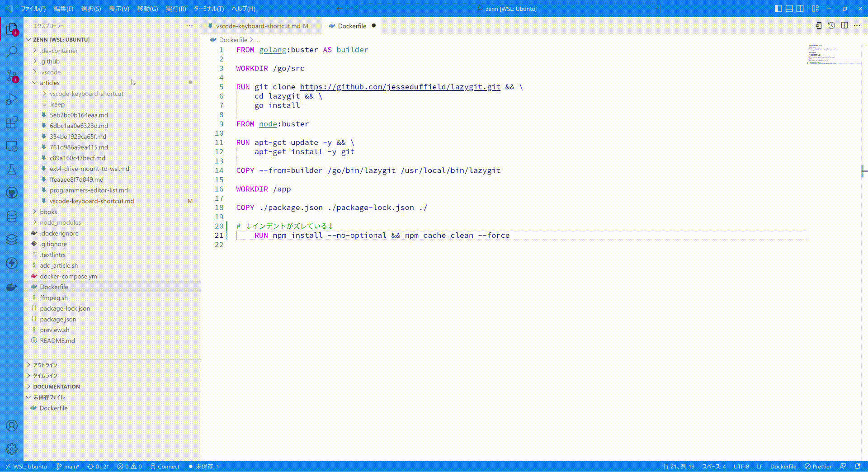Viewport: 868px width, 472px height.
Task: Open errors and warnings count
Action: pyautogui.click(x=129, y=467)
